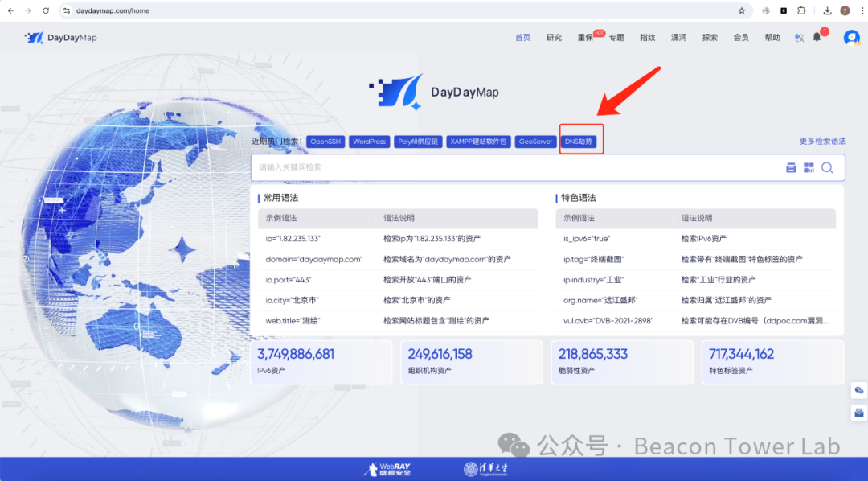Screen dimensions: 868x481
Task: Go to 首页 tab
Action: tap(522, 37)
